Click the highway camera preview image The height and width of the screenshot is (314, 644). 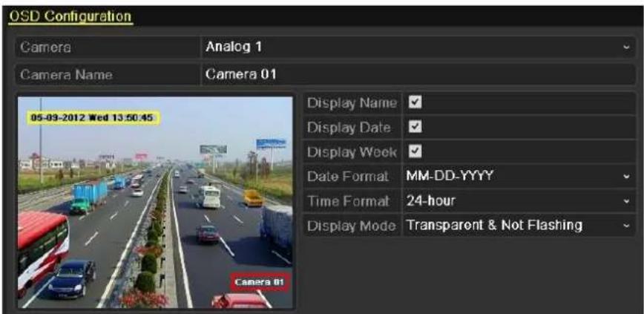(155, 202)
